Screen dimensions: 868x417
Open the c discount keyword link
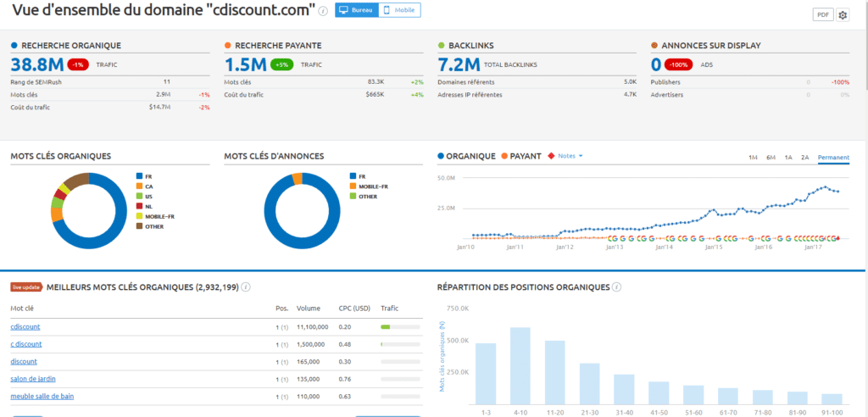[26, 344]
